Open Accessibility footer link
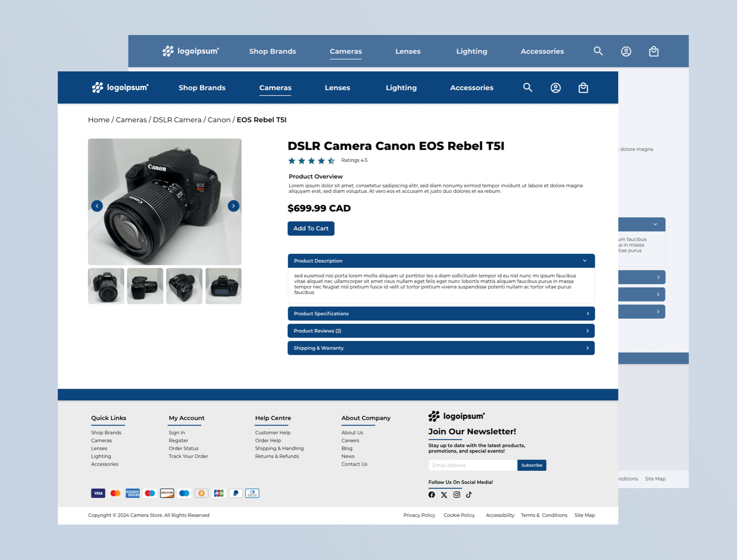The image size is (747, 560). pos(500,515)
